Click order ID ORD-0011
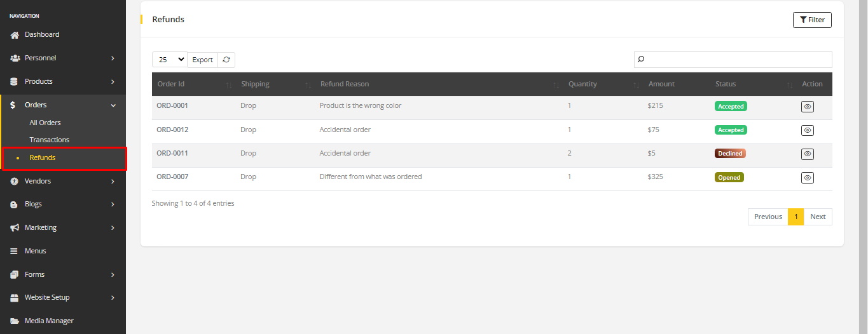 point(172,153)
